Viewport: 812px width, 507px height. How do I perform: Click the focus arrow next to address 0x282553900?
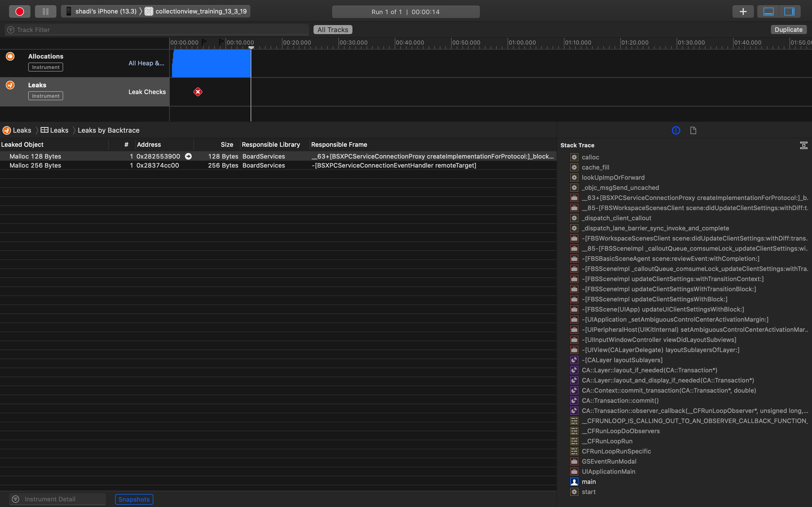pyautogui.click(x=189, y=156)
